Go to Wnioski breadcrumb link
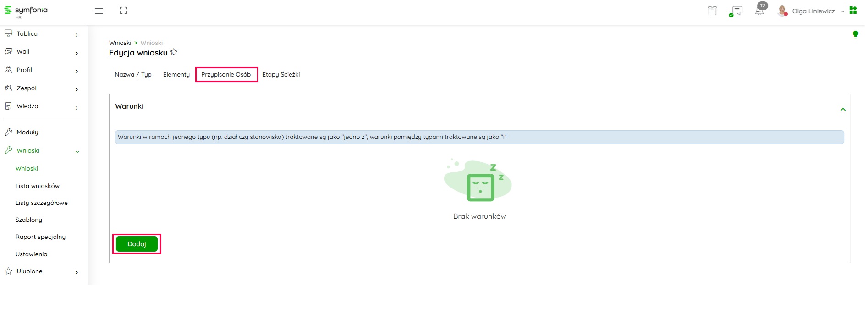Screen dimensions: 868x315 click(120, 43)
